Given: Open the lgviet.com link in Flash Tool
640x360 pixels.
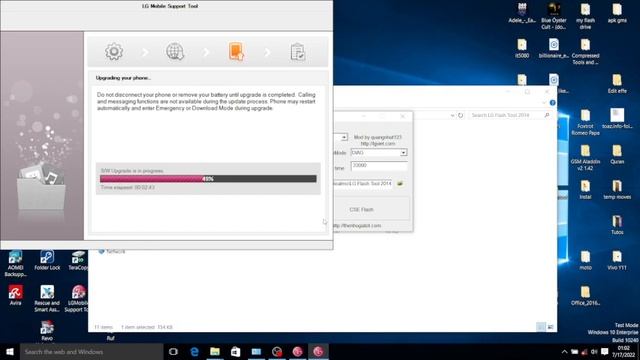Looking at the screenshot, I should (378, 144).
